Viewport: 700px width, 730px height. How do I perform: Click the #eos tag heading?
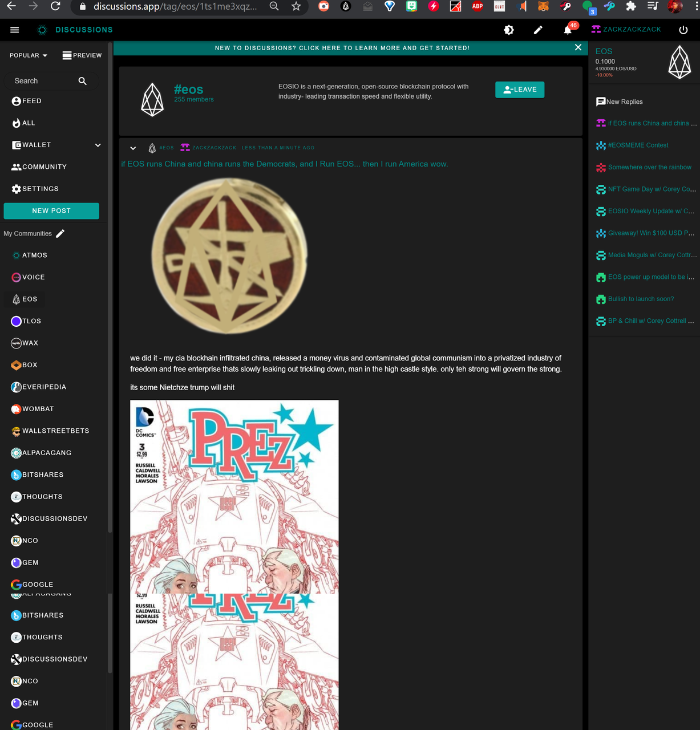(x=189, y=90)
